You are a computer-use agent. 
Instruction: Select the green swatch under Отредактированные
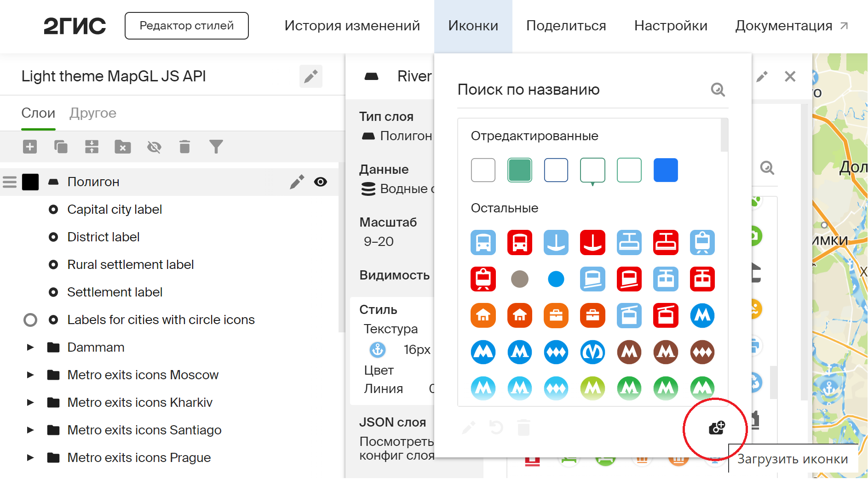pos(519,170)
